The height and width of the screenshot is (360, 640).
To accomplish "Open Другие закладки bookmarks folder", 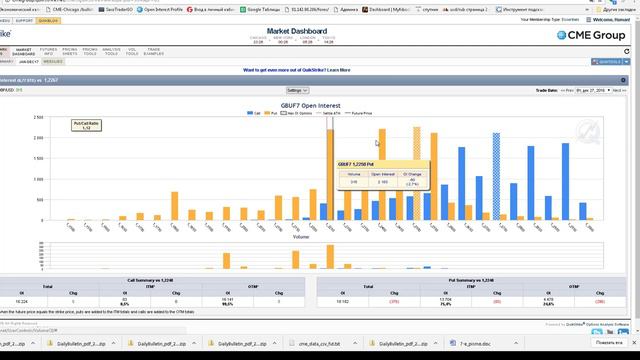I will (x=616, y=9).
